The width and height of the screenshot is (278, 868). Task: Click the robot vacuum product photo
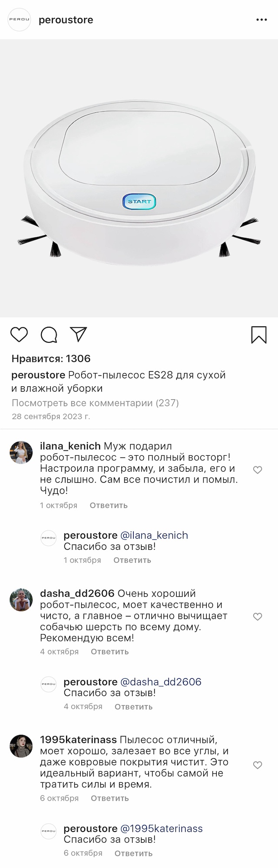tap(139, 178)
